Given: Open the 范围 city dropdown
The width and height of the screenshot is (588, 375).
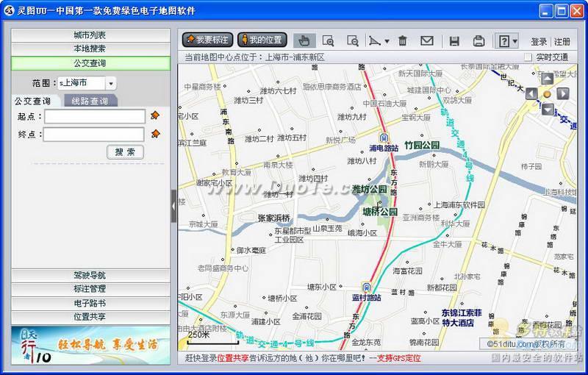Looking at the screenshot, I should click(x=111, y=83).
